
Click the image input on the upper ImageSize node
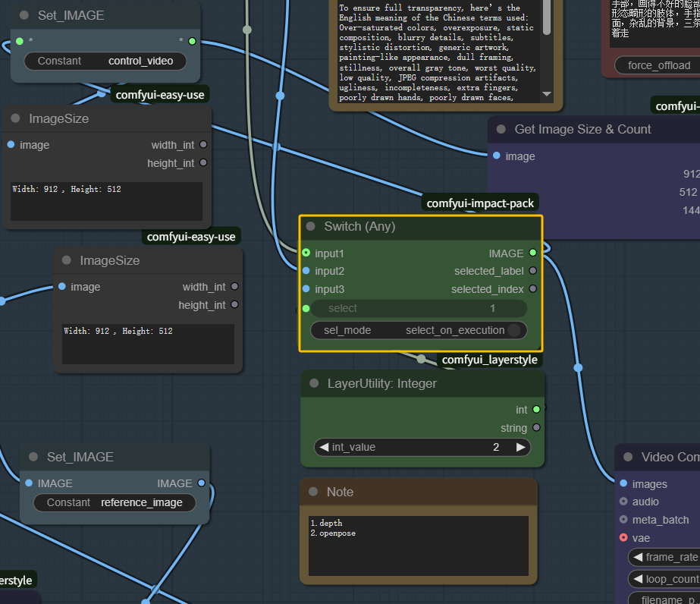(x=11, y=144)
